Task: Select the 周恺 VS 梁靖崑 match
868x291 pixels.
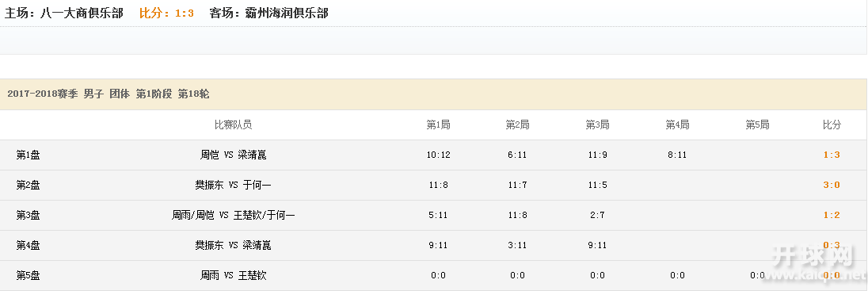Action: coord(233,155)
